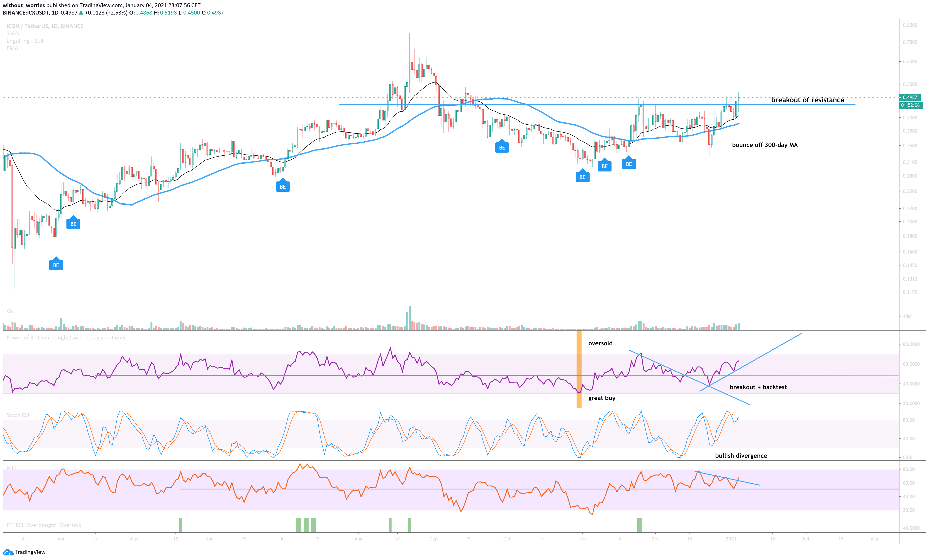Click the BE marker under the November low

click(582, 176)
